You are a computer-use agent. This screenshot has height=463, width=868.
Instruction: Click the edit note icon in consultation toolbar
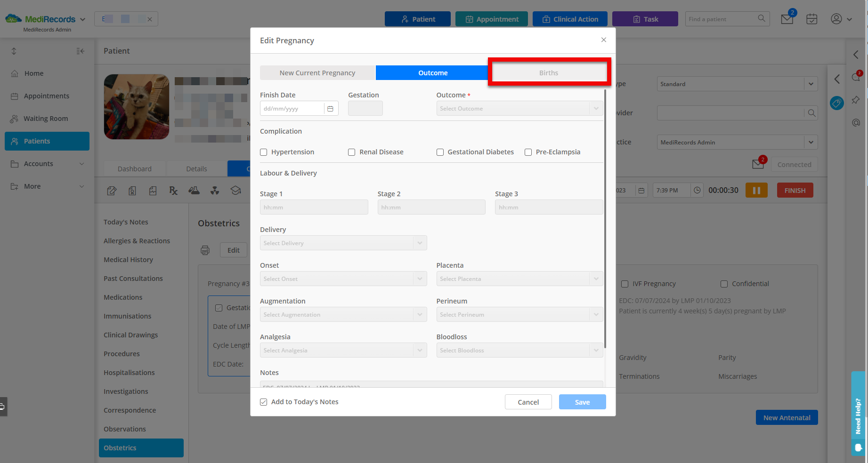(112, 190)
